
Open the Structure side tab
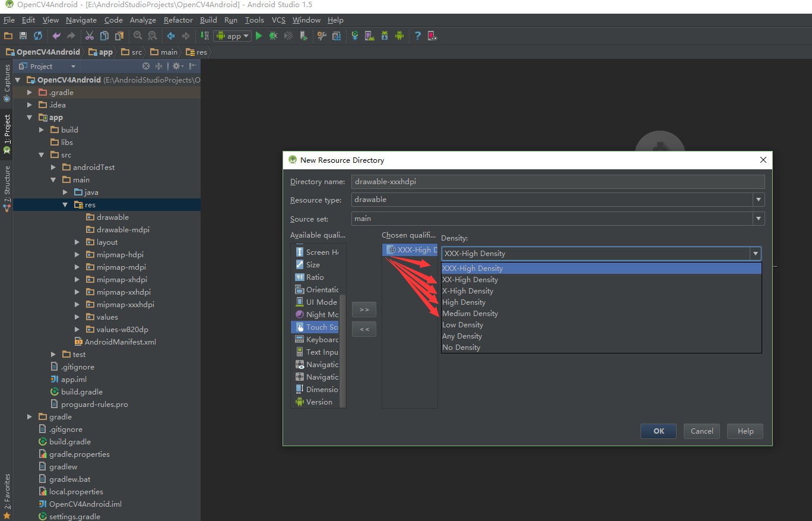[7, 188]
